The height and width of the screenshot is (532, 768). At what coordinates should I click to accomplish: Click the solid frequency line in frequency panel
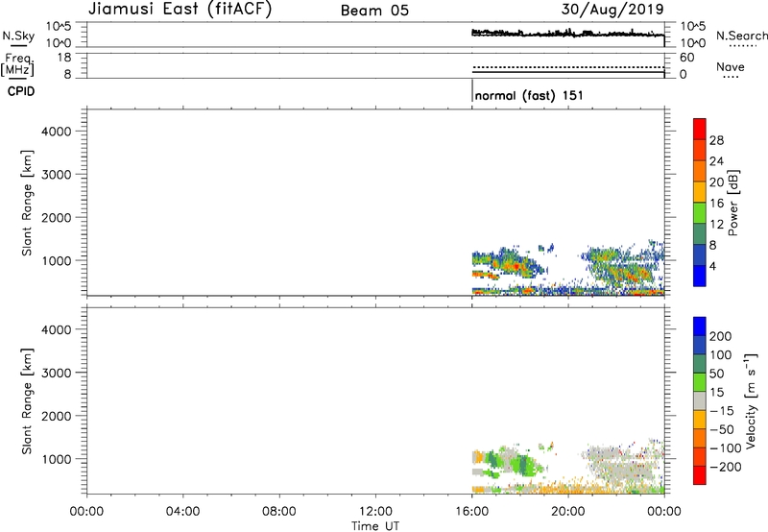[568, 72]
